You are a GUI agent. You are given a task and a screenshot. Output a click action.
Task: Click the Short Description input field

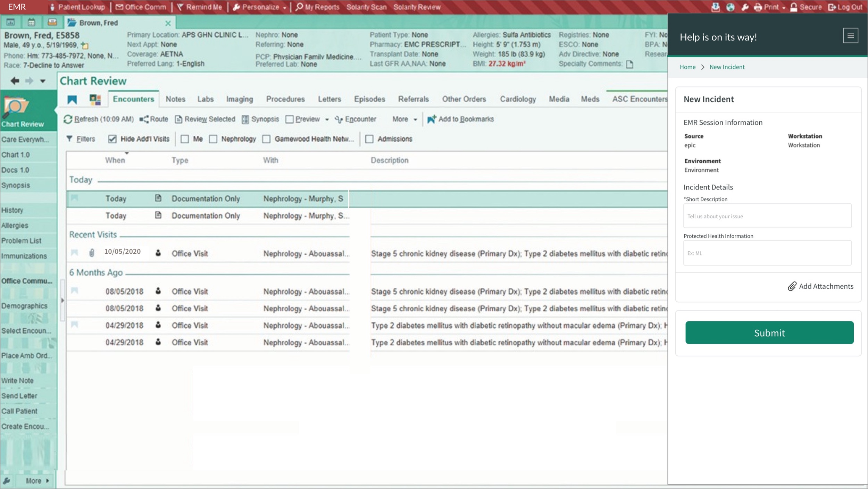[767, 216]
